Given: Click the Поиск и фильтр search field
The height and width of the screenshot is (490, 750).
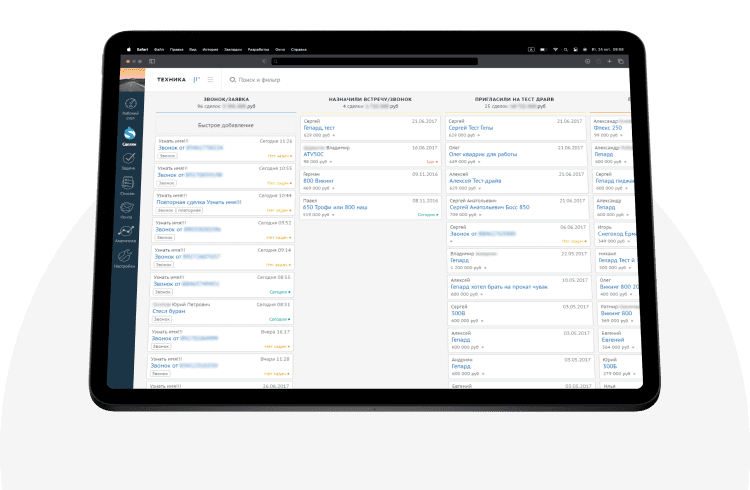Looking at the screenshot, I should pyautogui.click(x=259, y=80).
